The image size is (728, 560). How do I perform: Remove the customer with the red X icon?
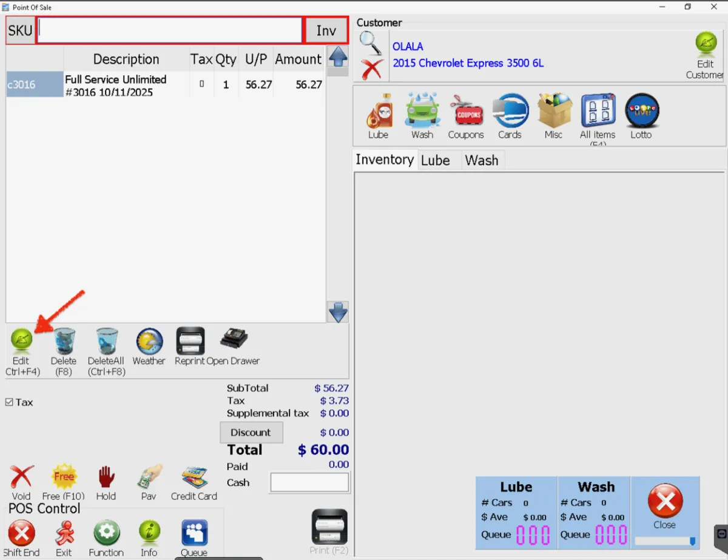tap(371, 69)
